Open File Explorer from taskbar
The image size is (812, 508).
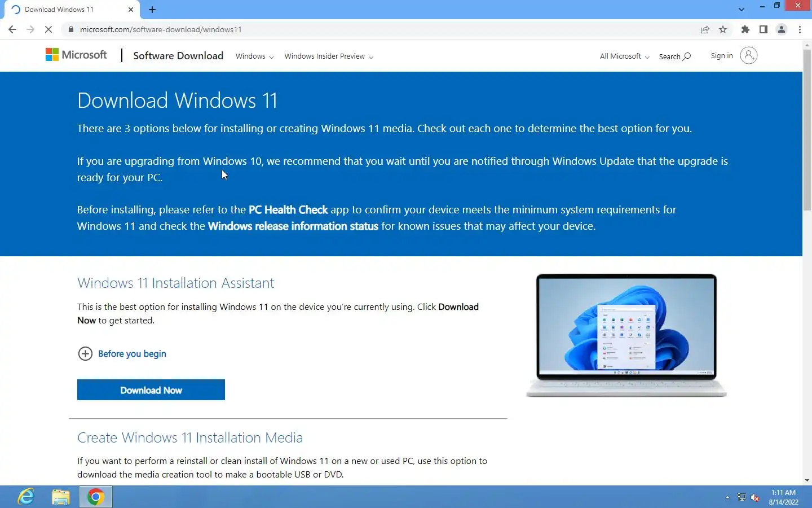coord(60,497)
